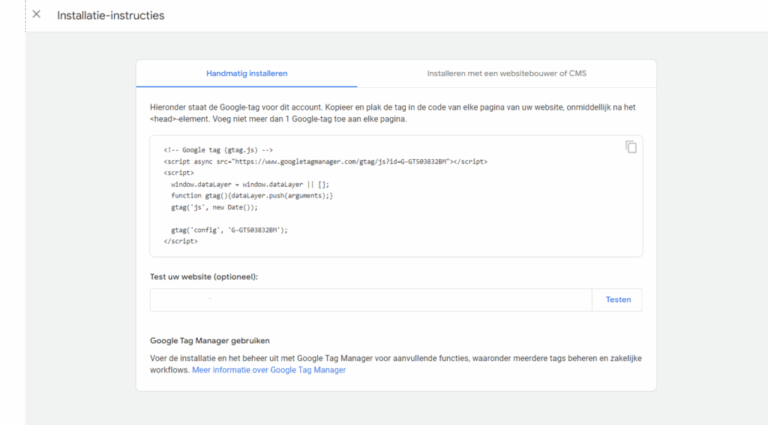Open Meer informatie over Google Tag Manager link
The image size is (768, 425).
(269, 370)
